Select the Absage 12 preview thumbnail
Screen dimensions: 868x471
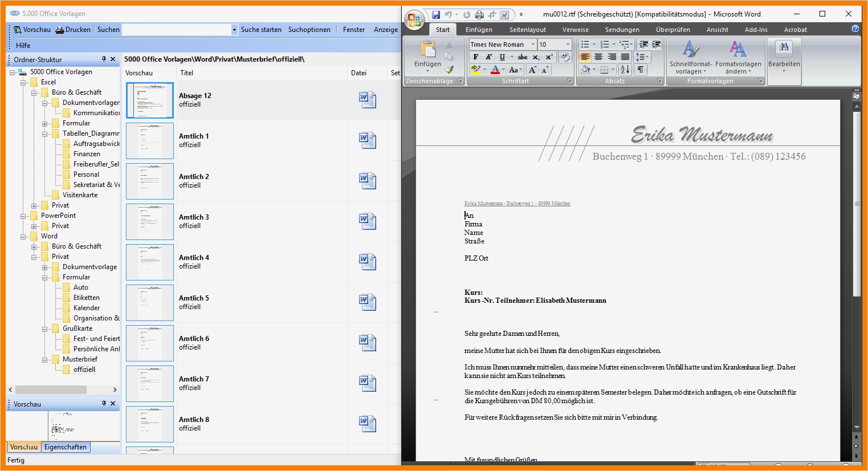coord(150,100)
